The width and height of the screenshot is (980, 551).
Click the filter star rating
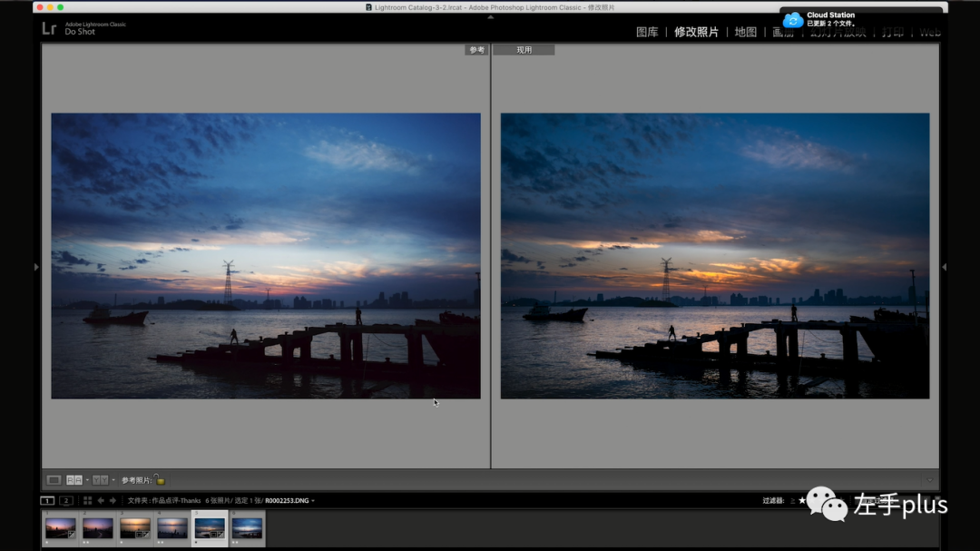[802, 500]
